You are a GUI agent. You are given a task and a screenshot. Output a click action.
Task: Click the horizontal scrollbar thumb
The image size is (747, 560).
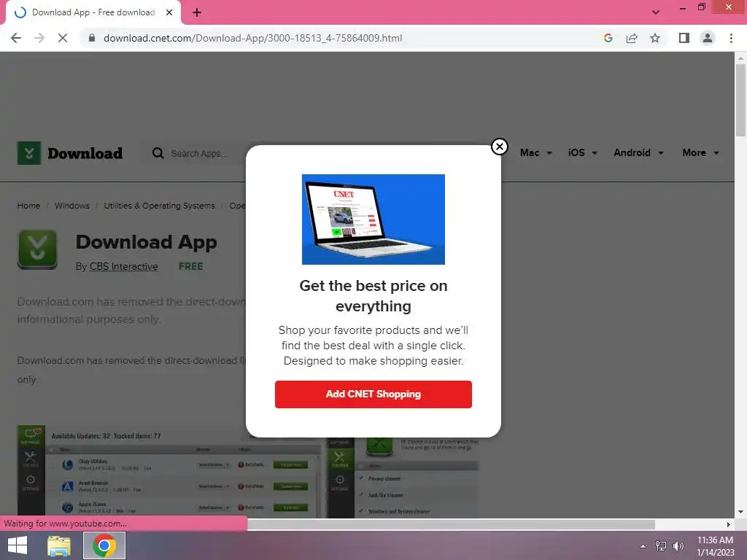(x=451, y=524)
